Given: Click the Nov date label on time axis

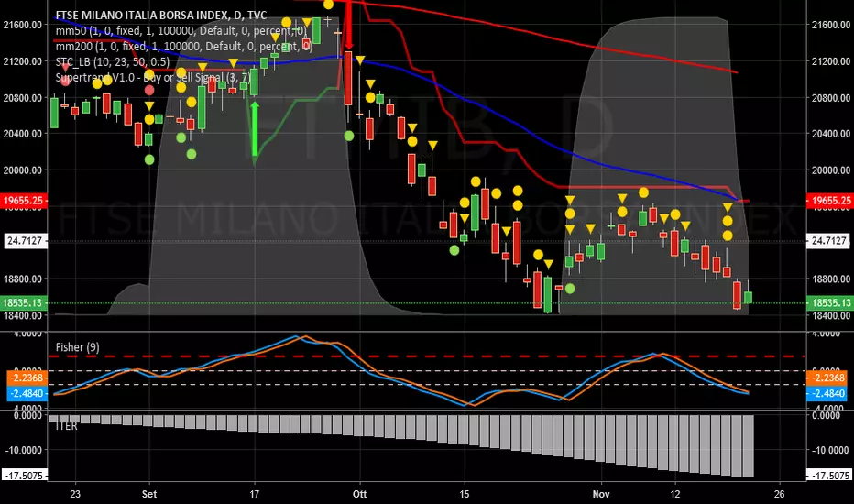Looking at the screenshot, I should pyautogui.click(x=601, y=494).
